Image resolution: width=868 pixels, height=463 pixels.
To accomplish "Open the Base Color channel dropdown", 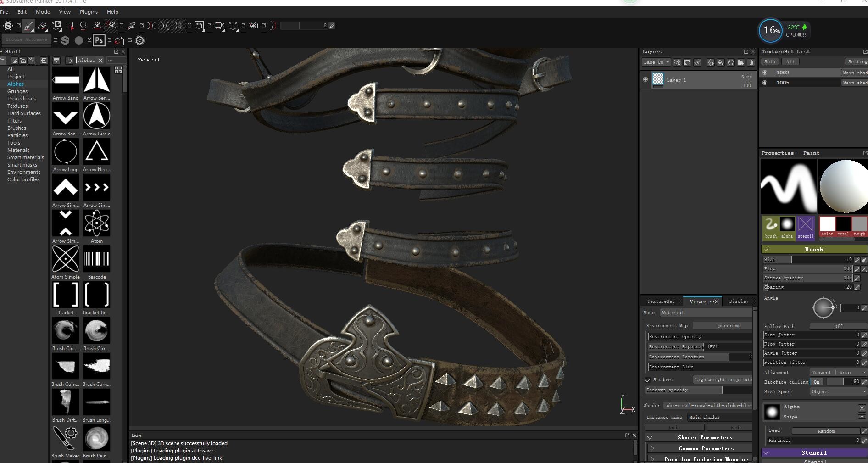I will pos(657,62).
